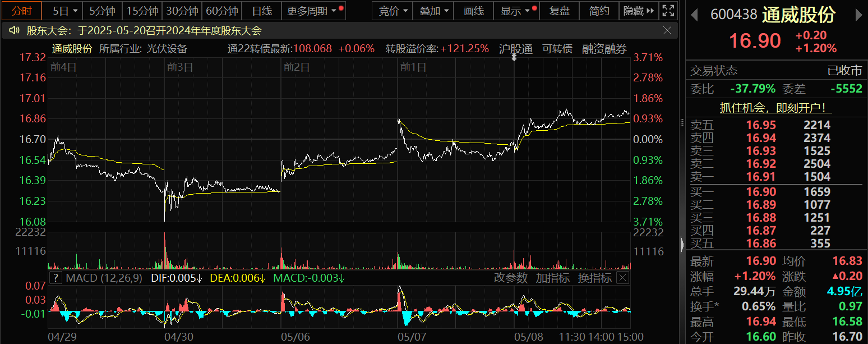Click the next stock right arrow

[x=858, y=15]
